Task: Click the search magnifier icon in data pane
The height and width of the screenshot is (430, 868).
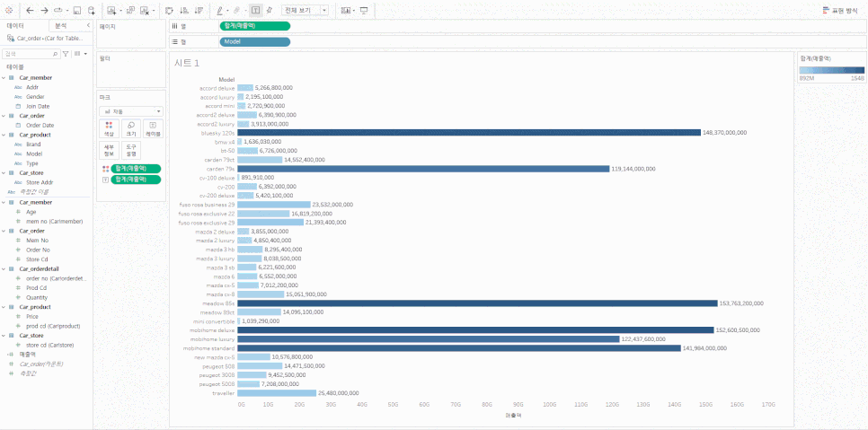Action: pyautogui.click(x=55, y=54)
